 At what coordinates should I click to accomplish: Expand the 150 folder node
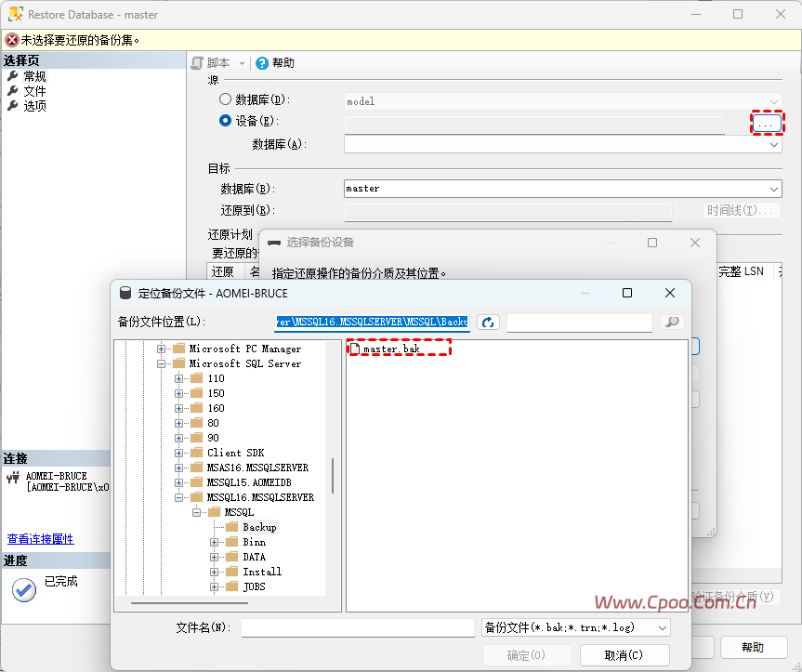click(x=178, y=393)
